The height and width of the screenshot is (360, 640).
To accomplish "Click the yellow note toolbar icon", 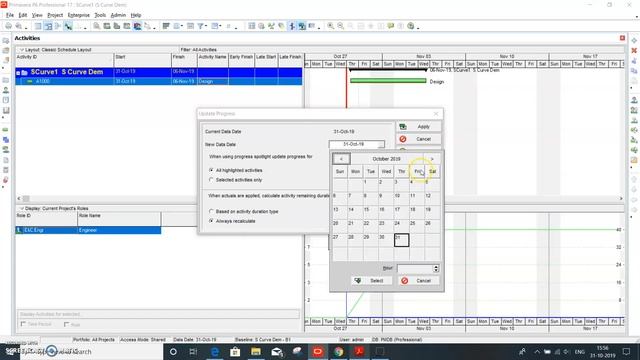I will pyautogui.click(x=391, y=26).
